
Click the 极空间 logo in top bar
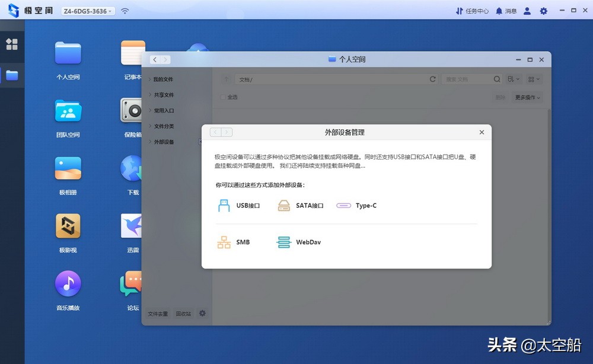coord(31,11)
